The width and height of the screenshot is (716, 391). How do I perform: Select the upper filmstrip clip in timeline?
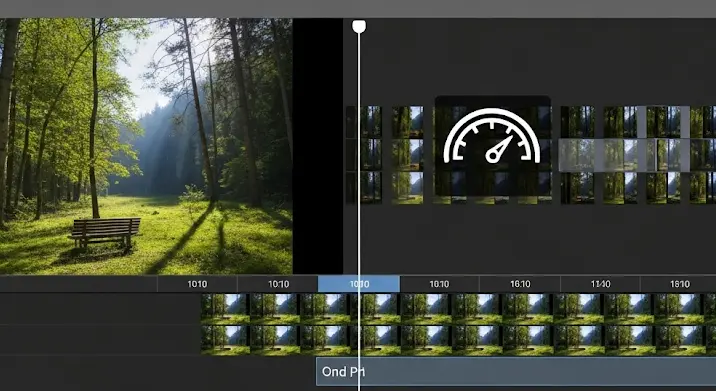pyautogui.click(x=458, y=309)
